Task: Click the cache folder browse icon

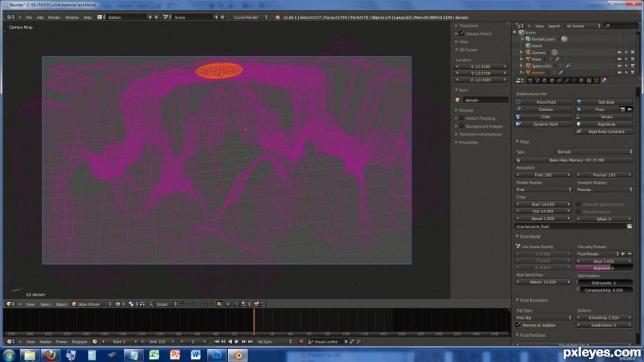Action: tap(630, 226)
